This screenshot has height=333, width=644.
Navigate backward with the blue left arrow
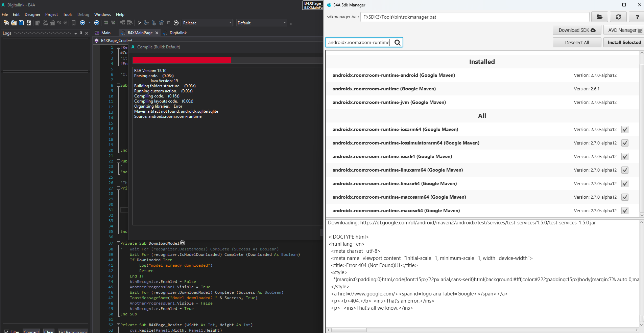(x=82, y=23)
